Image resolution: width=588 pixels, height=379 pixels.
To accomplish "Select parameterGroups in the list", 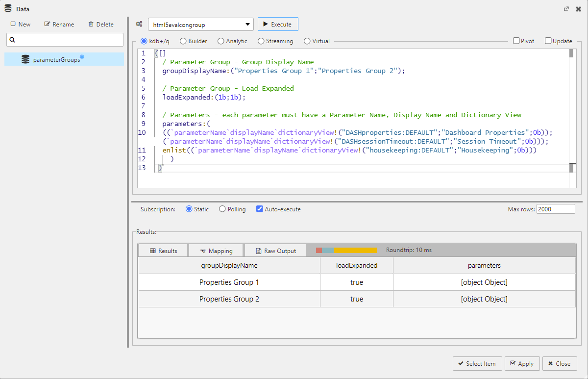I will click(x=64, y=59).
